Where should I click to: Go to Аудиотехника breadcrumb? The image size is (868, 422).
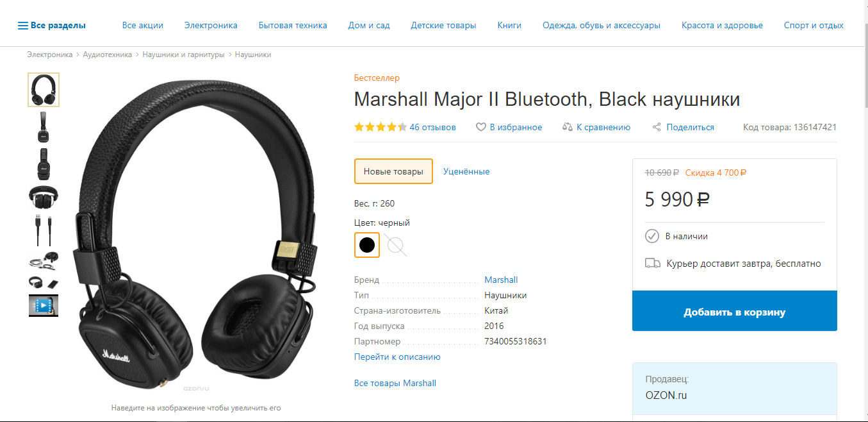point(108,55)
